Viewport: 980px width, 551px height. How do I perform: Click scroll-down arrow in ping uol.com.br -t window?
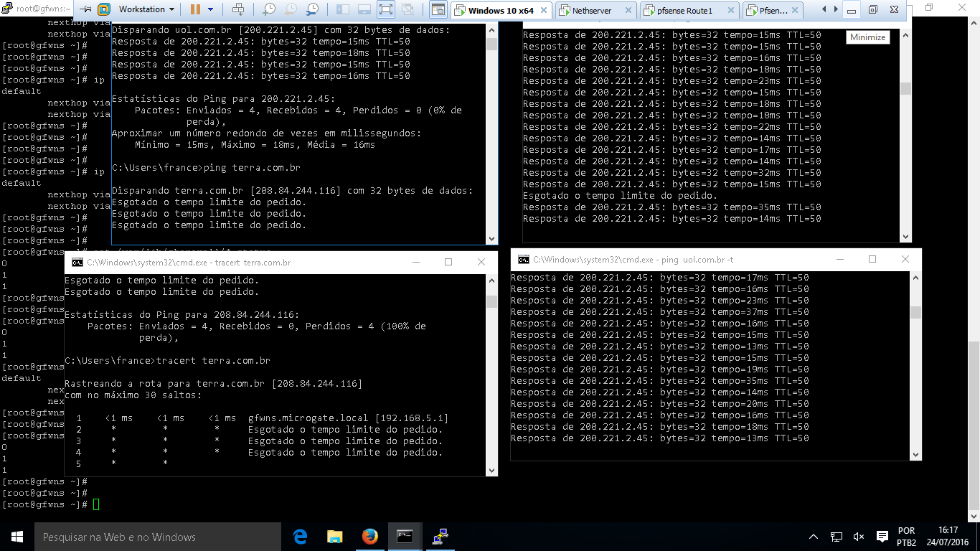(915, 454)
